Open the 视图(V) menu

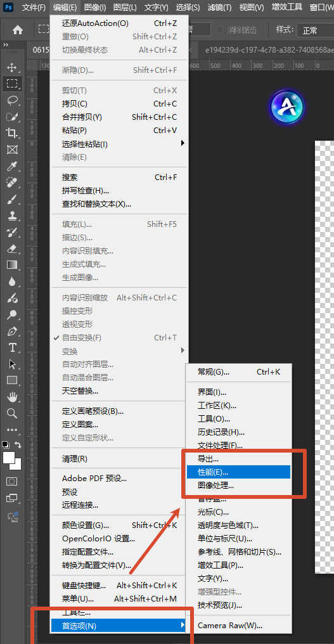click(252, 8)
